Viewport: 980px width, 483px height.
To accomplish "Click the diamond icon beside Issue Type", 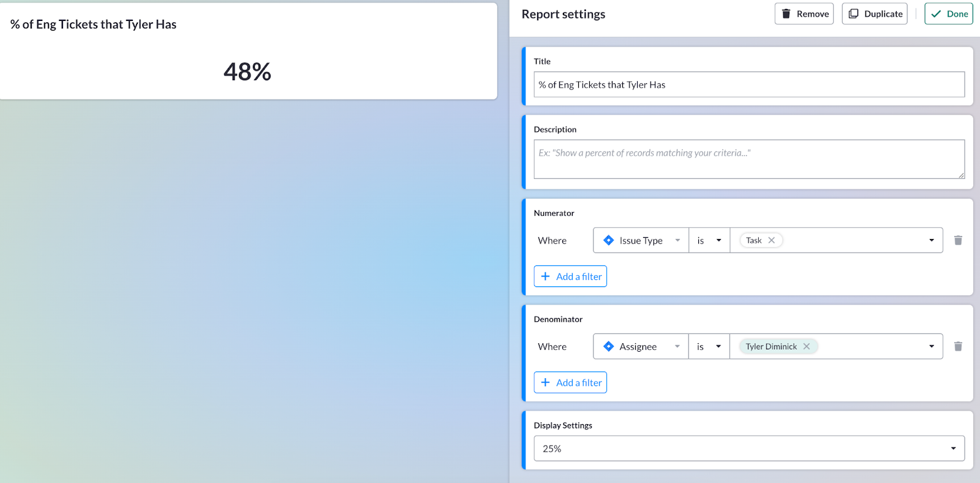I will coord(608,240).
